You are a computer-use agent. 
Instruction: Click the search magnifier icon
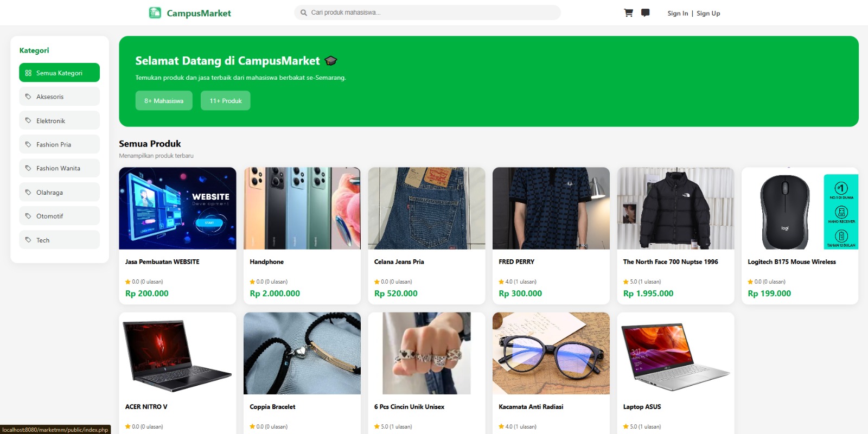coord(304,12)
